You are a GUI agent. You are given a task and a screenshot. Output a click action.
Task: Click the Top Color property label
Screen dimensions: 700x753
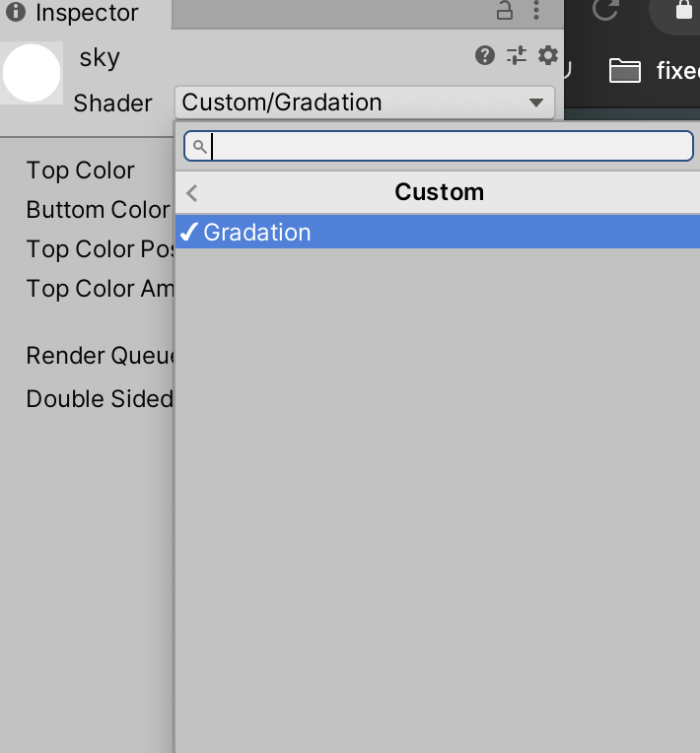click(80, 171)
